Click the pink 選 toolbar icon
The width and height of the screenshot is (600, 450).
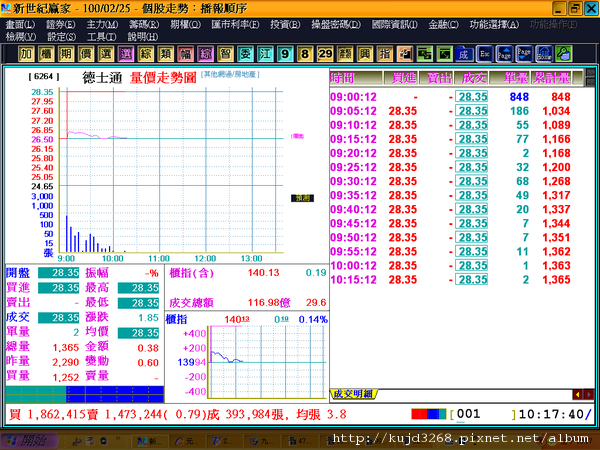126,54
